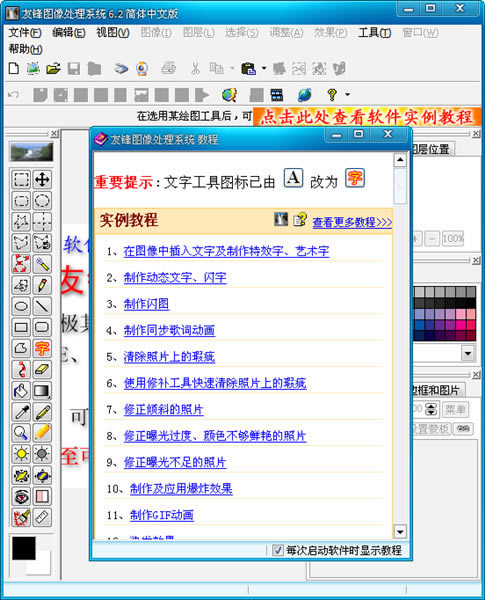Open tutorial link 制作闪图
The image size is (485, 600).
pyautogui.click(x=146, y=304)
